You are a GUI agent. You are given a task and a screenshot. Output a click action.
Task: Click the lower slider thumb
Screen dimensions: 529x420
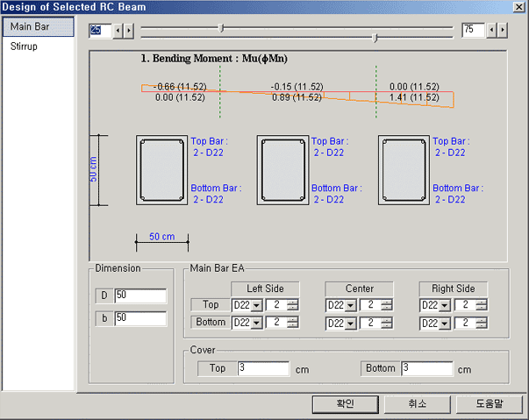[375, 38]
